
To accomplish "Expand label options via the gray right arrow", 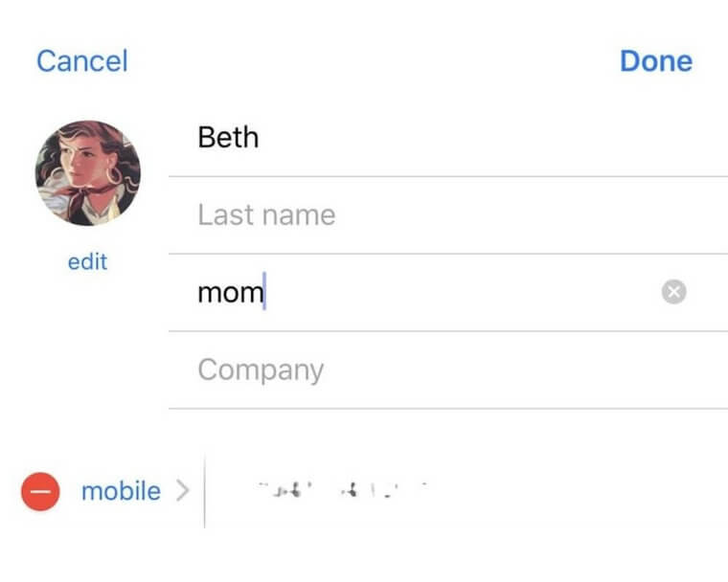I will coord(183,491).
